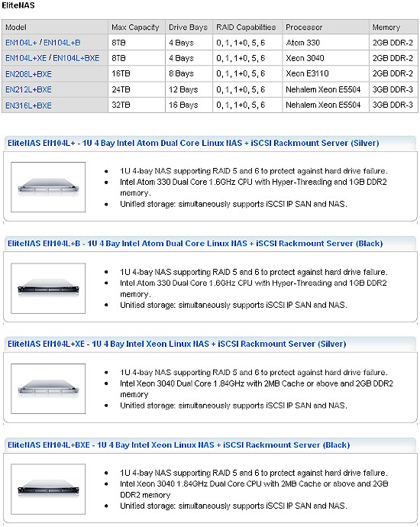This screenshot has width=420, height=527.
Task: Click the black EN104L+BXE server thumbnail
Action: pos(48,490)
